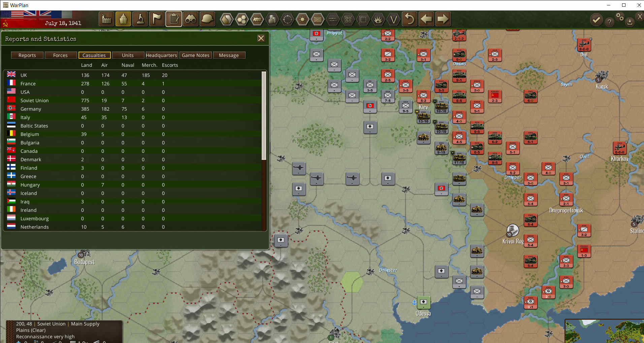This screenshot has width=644, height=343.
Task: Open the Headquarters tab
Action: pyautogui.click(x=161, y=55)
